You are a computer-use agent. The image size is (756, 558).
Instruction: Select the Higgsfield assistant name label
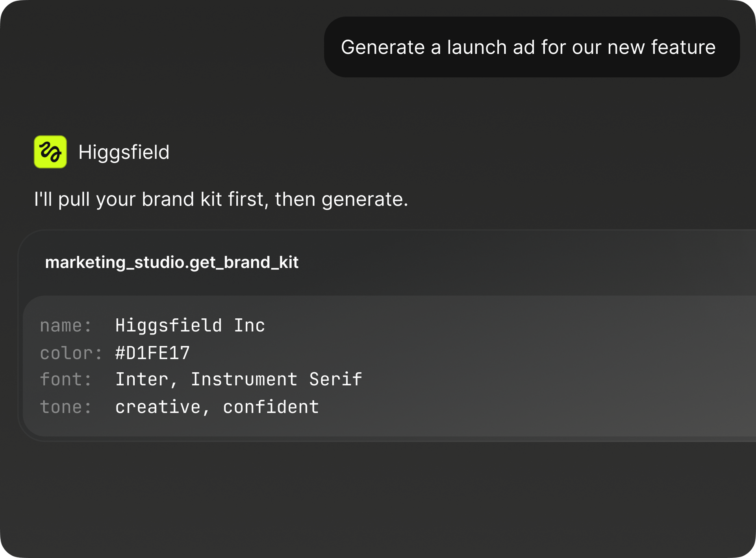coord(124,152)
